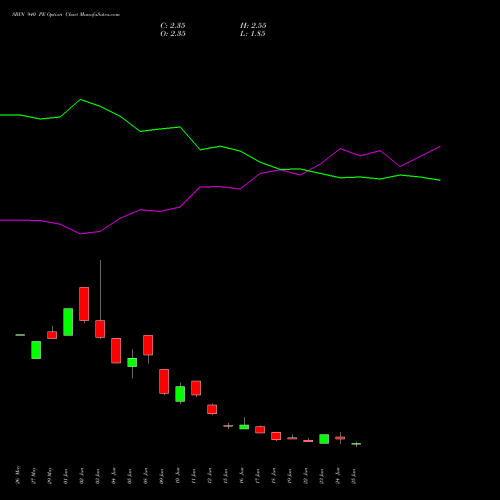Click the low value L: 1.85
The image size is (500, 500).
tap(253, 34)
